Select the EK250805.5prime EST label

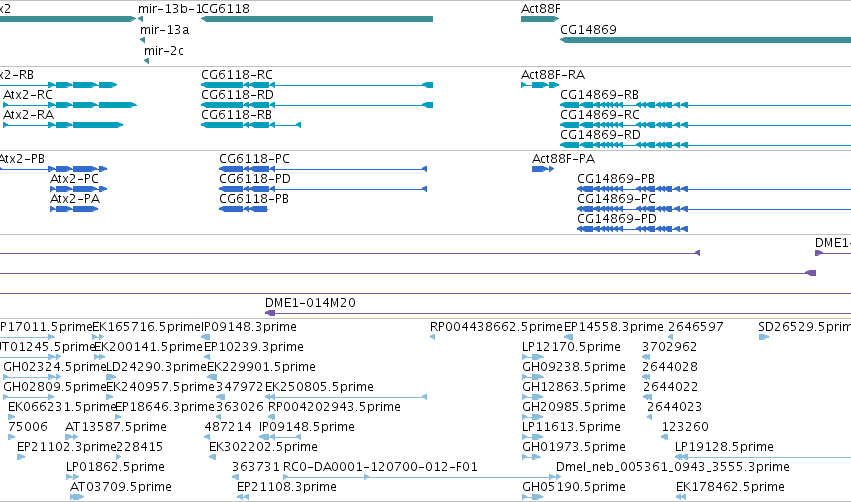tap(319, 387)
